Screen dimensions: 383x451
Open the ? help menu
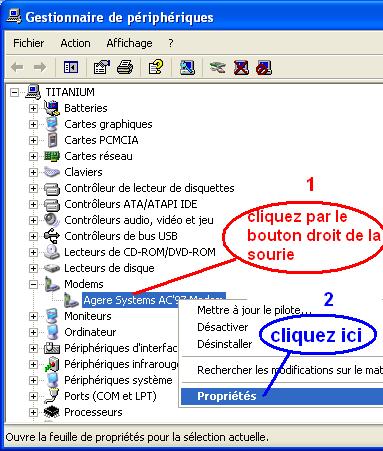(171, 43)
